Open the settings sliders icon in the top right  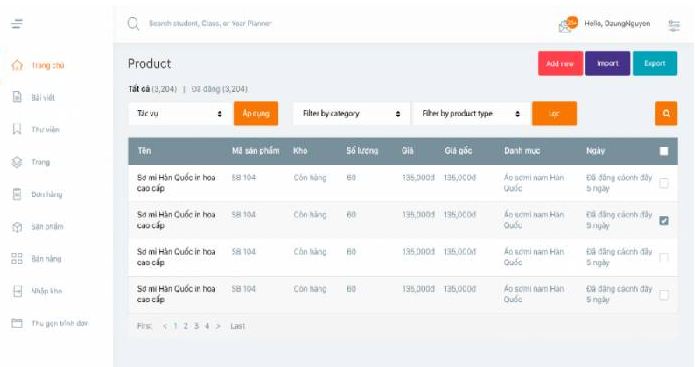[674, 26]
